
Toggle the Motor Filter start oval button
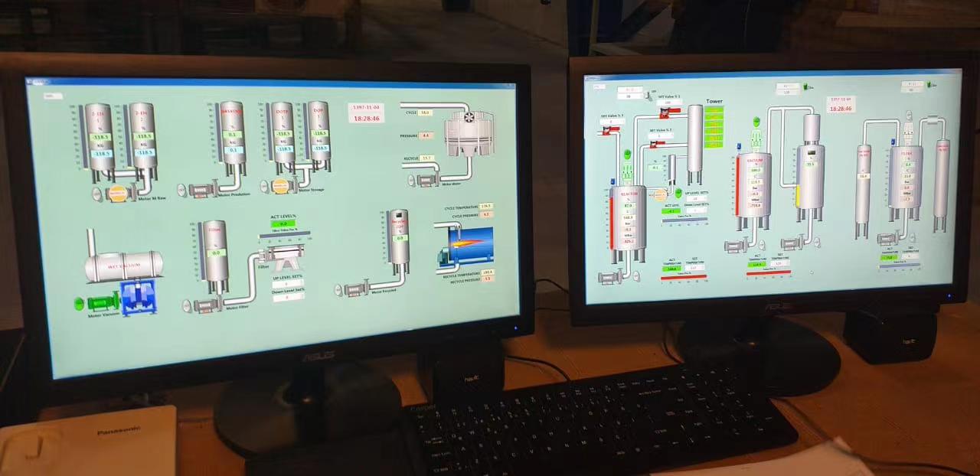coord(187,305)
